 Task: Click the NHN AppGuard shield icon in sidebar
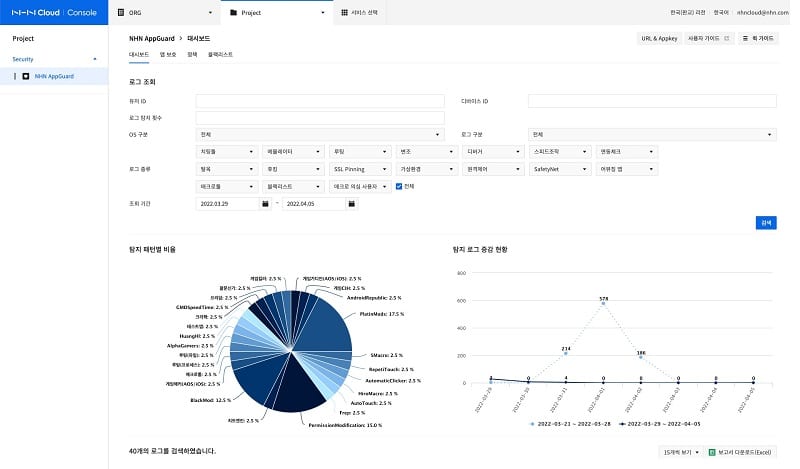[x=26, y=77]
